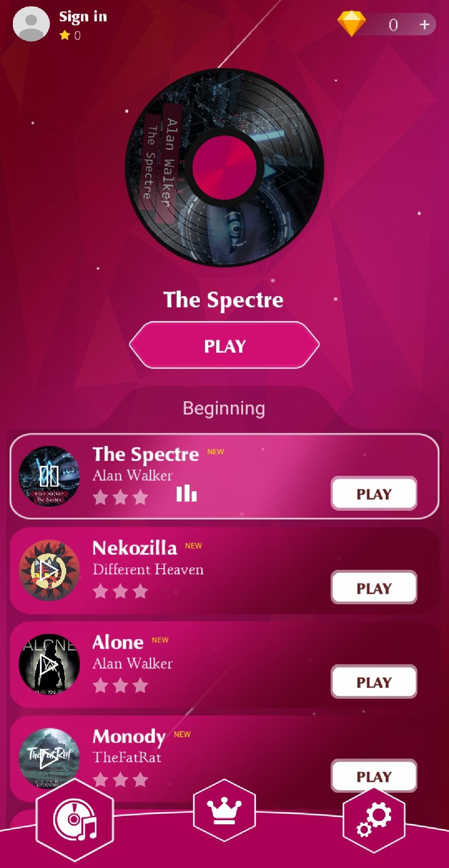Tap the star score under Sign in
Viewport: 449px width, 868px height.
click(x=70, y=36)
